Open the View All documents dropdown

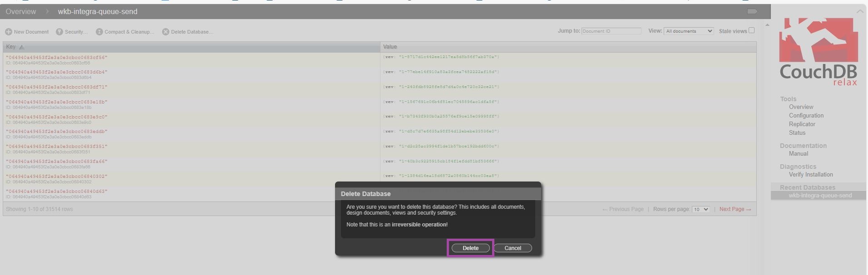point(689,31)
